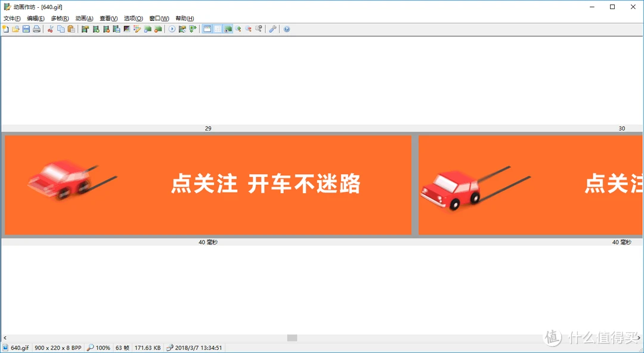The height and width of the screenshot is (353, 644).
Task: Click '63 帧' frame count in status bar
Action: [122, 348]
